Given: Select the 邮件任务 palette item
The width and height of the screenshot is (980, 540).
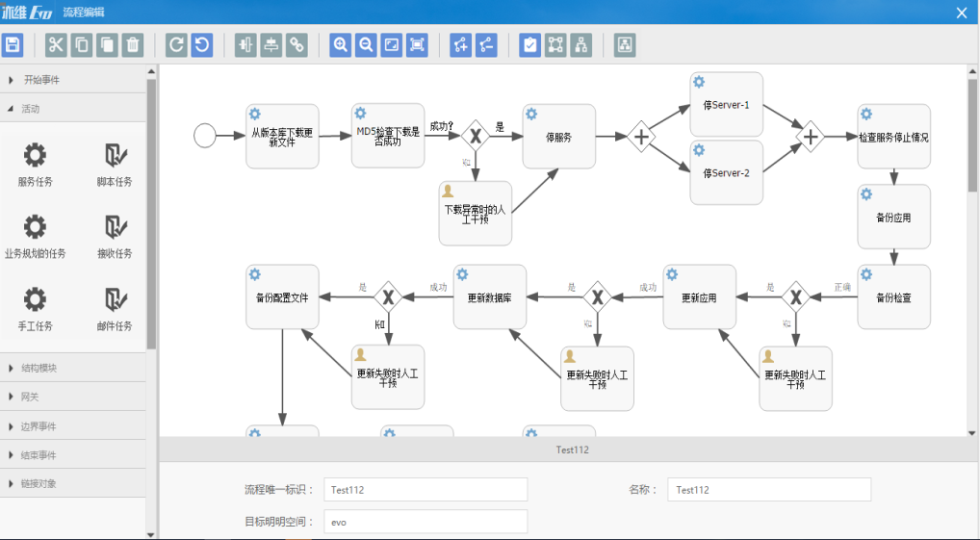Looking at the screenshot, I should point(115,307).
